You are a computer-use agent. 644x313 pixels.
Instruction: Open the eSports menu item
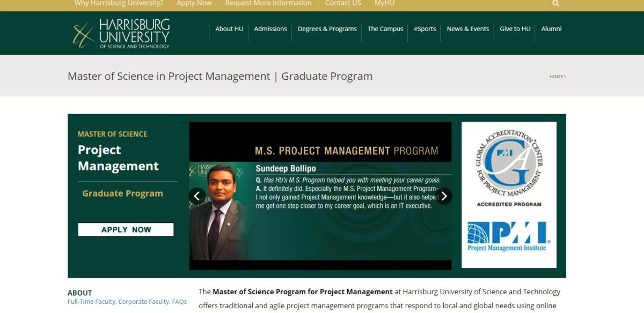(425, 29)
